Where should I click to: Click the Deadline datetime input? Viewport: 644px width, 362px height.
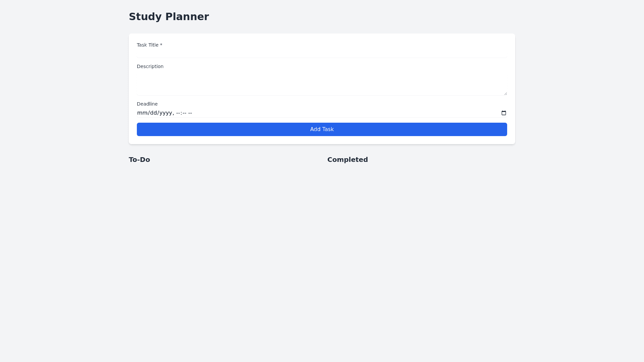pyautogui.click(x=302, y=113)
